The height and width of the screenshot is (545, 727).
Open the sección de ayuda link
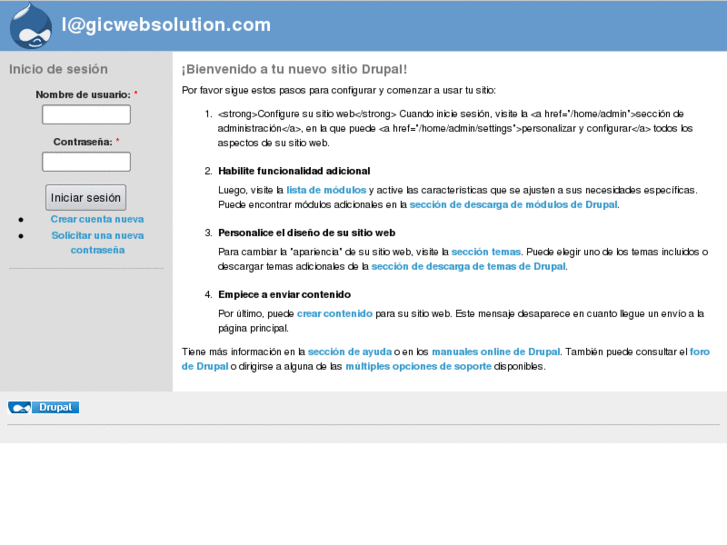350,352
